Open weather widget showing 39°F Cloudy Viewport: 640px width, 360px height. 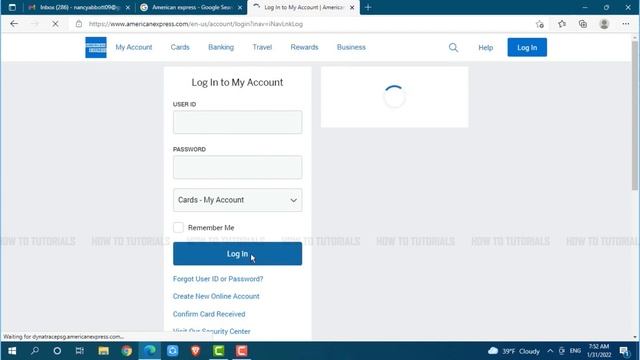(x=514, y=351)
